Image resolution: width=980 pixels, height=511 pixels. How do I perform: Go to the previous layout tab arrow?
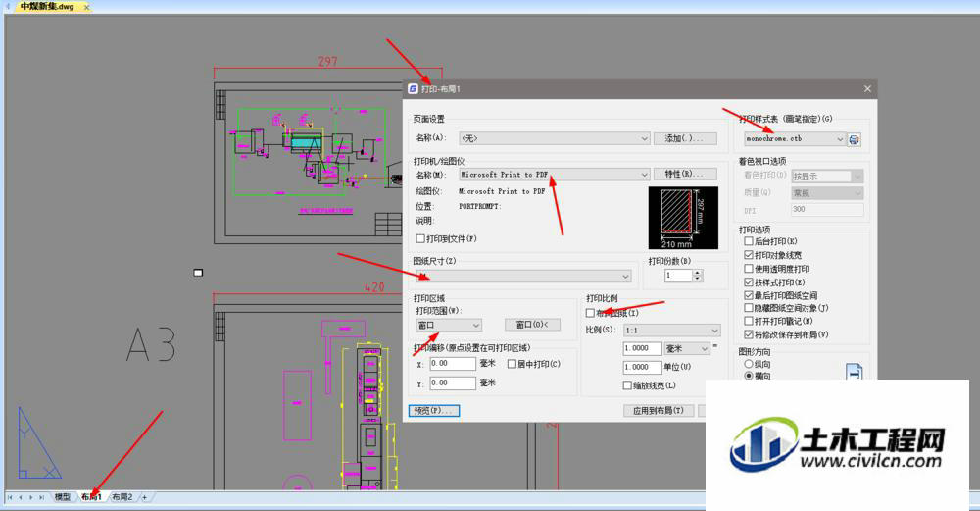(x=20, y=497)
